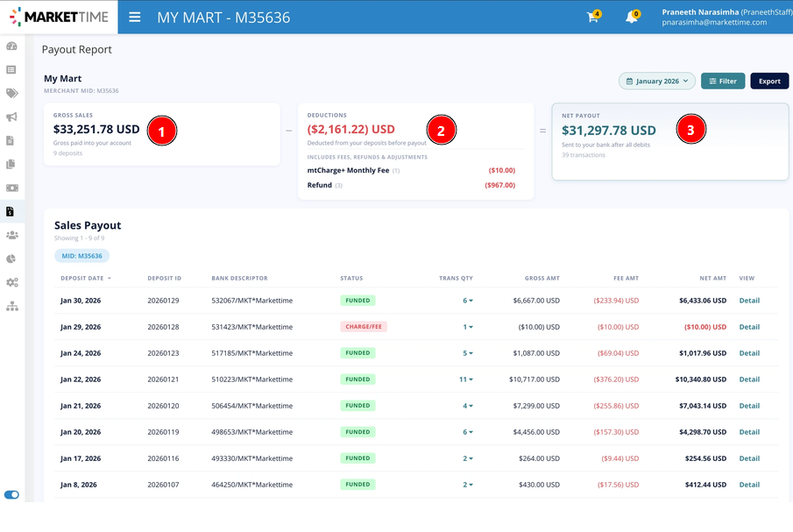This screenshot has height=532, width=793.
Task: Expand the 11 transactions for Jan 22
Action: 466,379
